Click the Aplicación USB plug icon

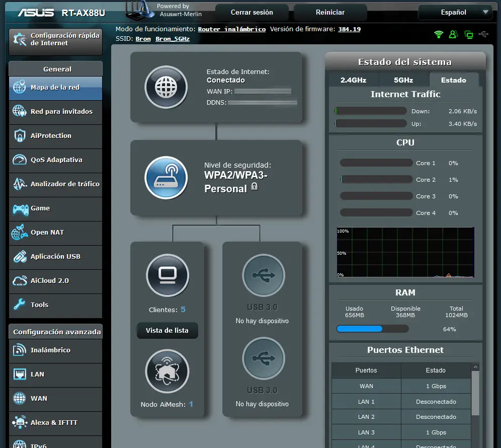click(20, 256)
